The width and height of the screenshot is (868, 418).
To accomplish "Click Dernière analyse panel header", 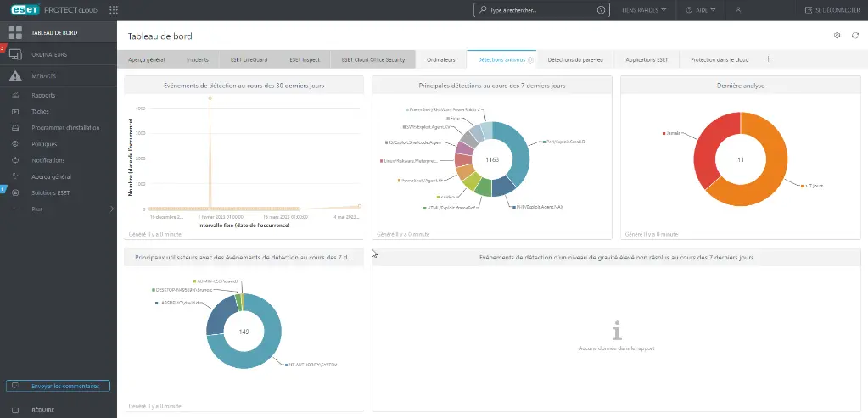I will 740,86.
